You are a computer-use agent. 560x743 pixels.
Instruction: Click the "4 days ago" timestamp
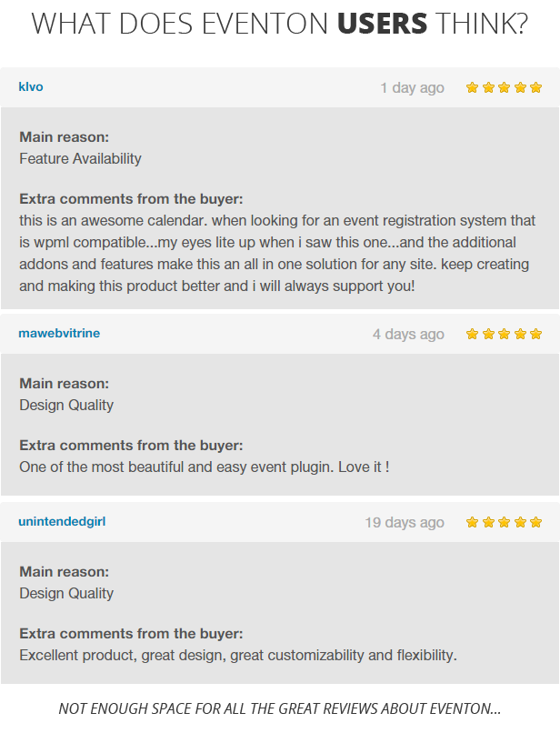(408, 334)
